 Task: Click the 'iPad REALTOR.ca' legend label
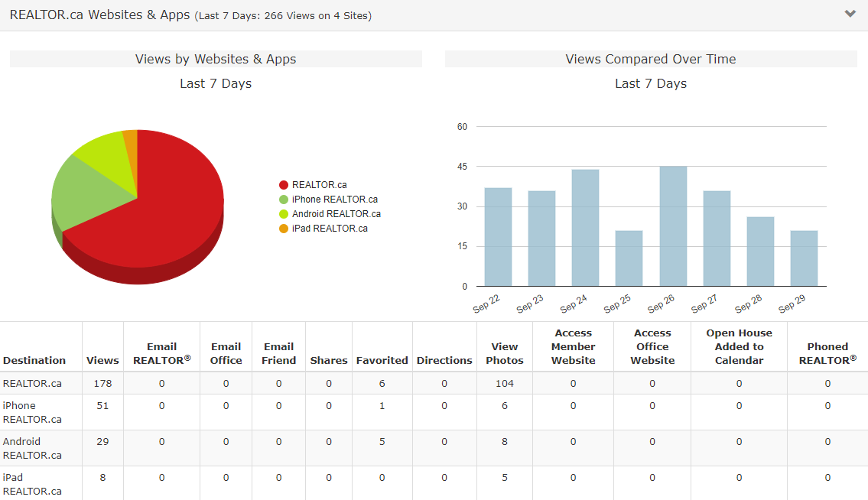pos(330,228)
